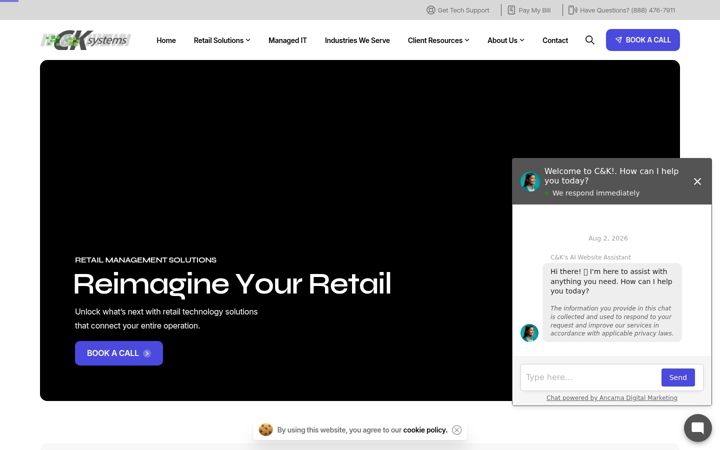Click the Pay My Bill document icon

[511, 10]
